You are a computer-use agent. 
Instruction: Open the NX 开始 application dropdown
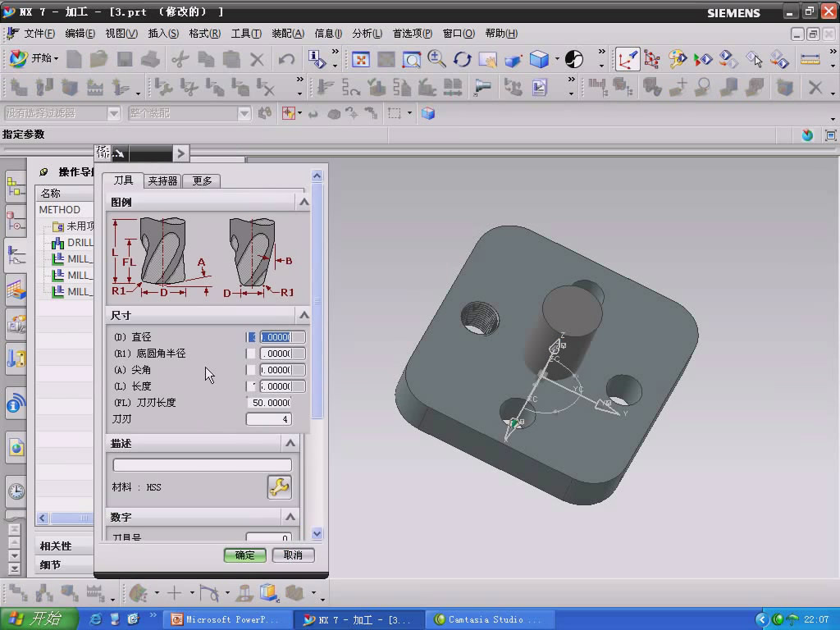point(34,58)
